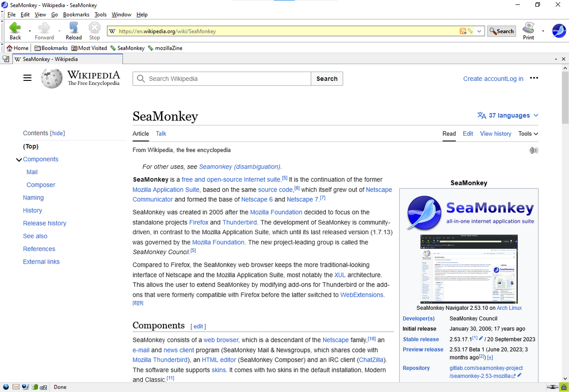Open Address Book from the status bar

coord(35,387)
